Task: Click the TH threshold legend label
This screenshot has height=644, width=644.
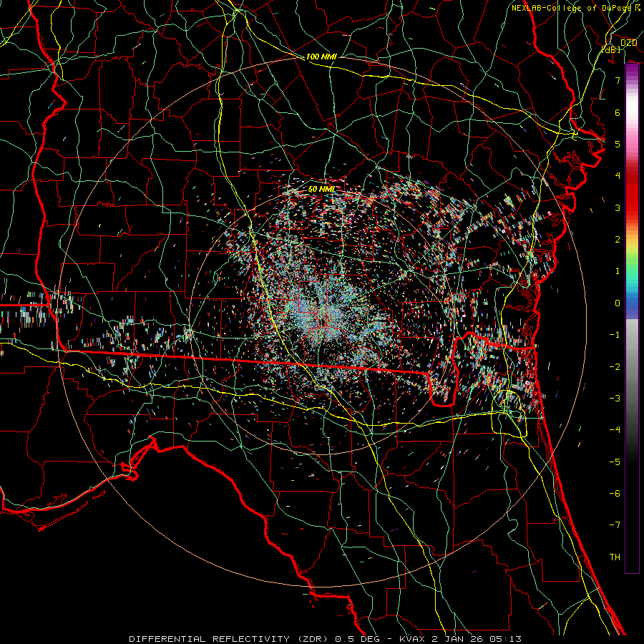Action: click(x=615, y=557)
